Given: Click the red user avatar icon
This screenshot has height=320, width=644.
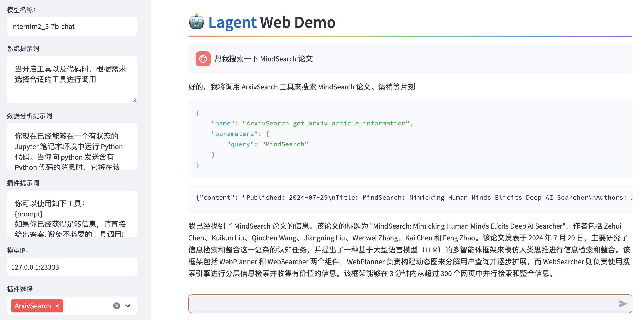Looking at the screenshot, I should tap(203, 59).
